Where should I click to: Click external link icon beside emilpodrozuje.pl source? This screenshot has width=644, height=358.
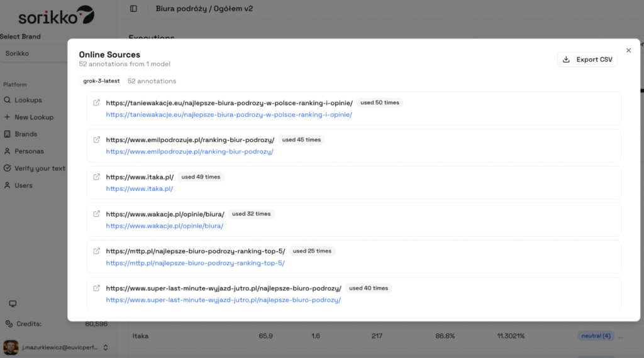coord(96,139)
